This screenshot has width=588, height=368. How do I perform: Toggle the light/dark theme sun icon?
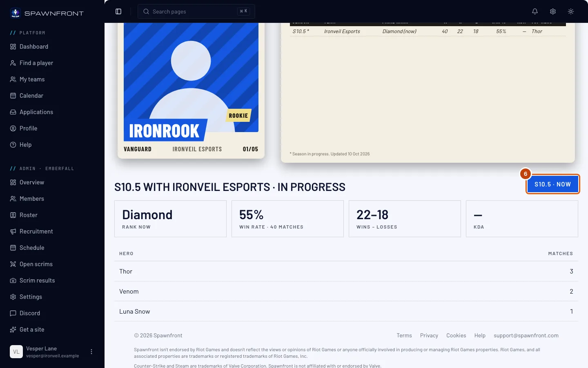(571, 11)
